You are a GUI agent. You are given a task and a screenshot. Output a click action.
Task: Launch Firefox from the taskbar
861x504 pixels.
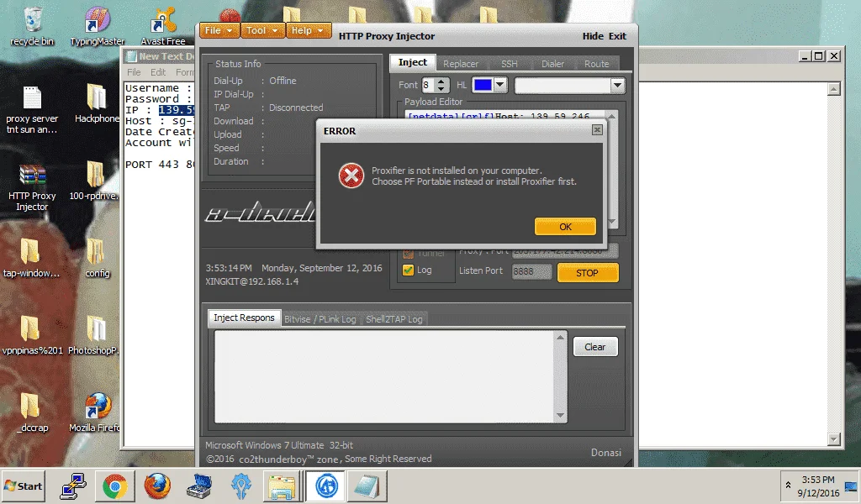click(x=157, y=486)
